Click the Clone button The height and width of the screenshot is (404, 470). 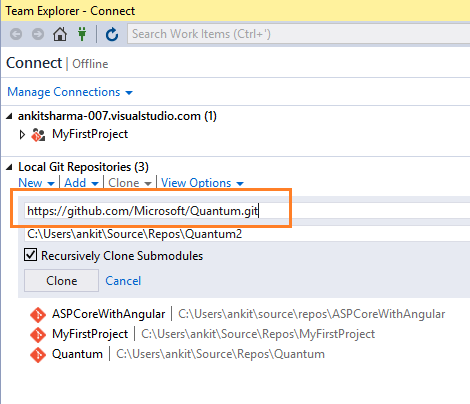point(61,281)
